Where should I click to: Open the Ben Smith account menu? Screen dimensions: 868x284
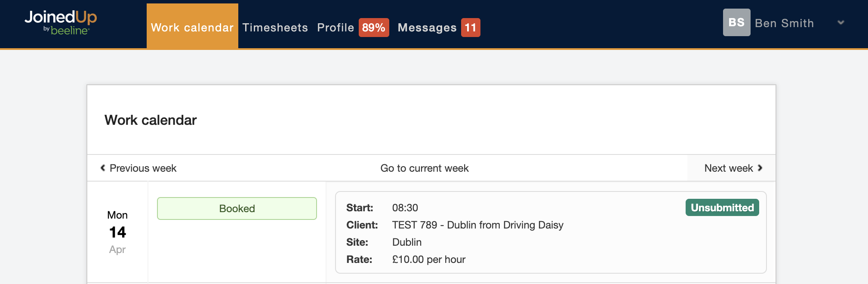click(x=784, y=23)
